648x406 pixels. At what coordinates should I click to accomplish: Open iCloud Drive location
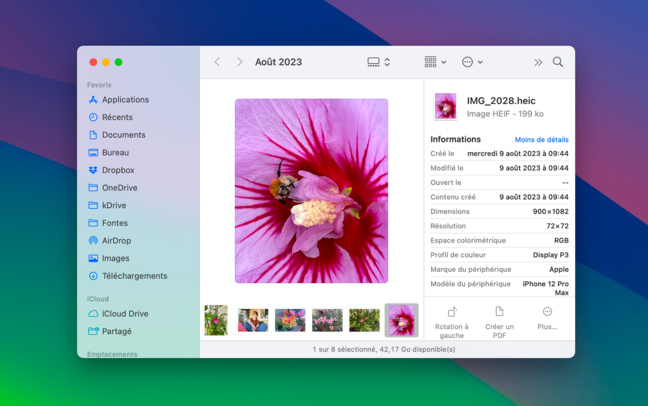124,314
